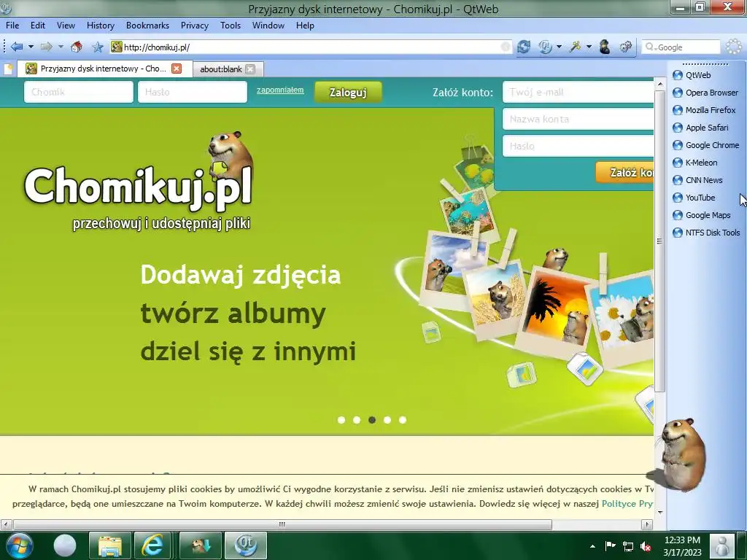747x560 pixels.
Task: Open a new tab with page icon
Action: [8, 69]
